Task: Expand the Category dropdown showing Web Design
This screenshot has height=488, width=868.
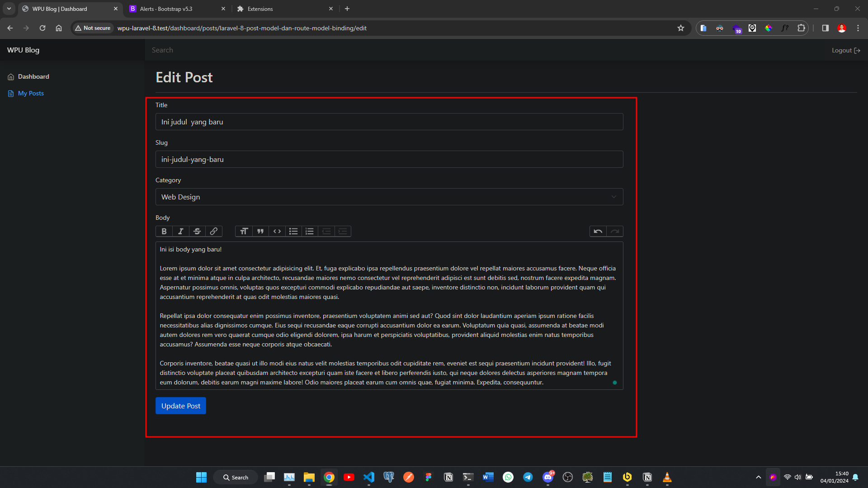Action: pyautogui.click(x=389, y=197)
